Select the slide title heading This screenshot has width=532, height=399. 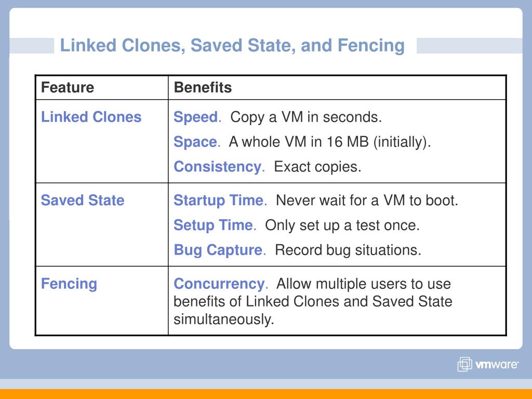click(232, 46)
